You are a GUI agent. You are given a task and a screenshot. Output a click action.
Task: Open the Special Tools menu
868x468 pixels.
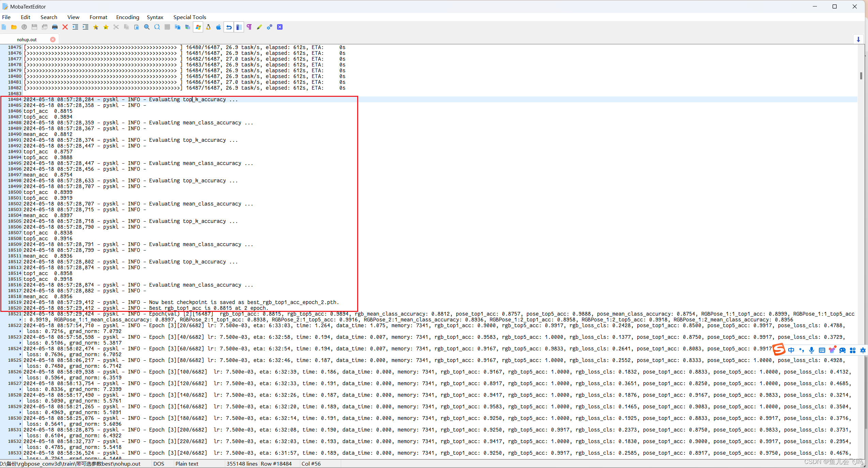click(x=189, y=17)
